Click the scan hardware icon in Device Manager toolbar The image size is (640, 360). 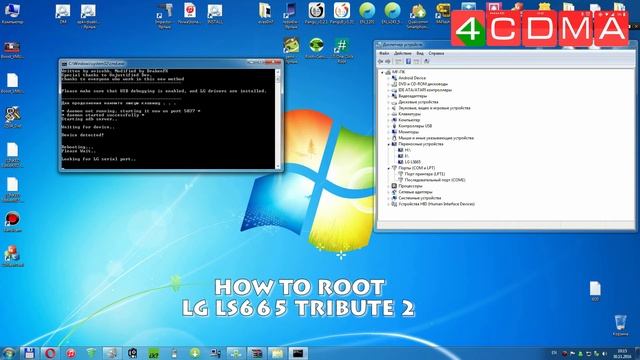[x=426, y=61]
